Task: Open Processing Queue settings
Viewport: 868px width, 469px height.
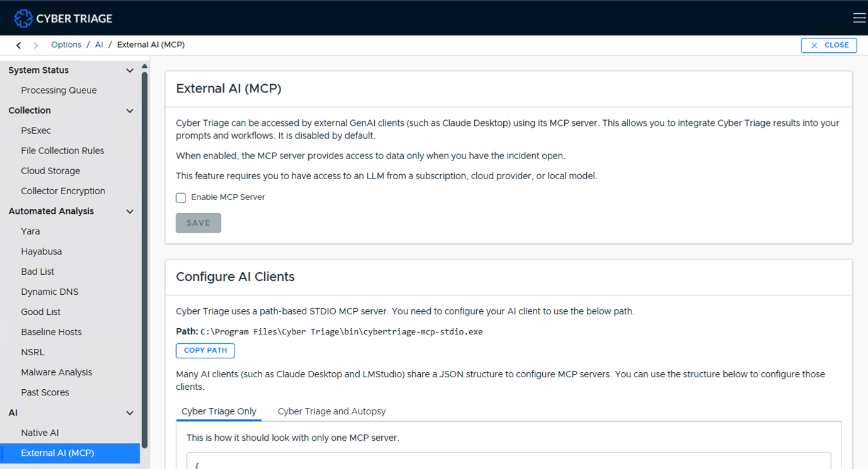Action: pyautogui.click(x=58, y=91)
